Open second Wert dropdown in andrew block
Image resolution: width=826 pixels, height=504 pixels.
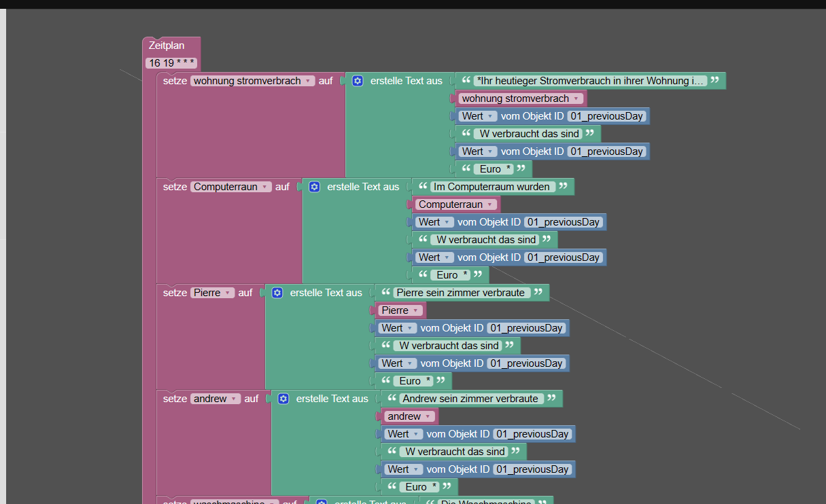pos(404,469)
